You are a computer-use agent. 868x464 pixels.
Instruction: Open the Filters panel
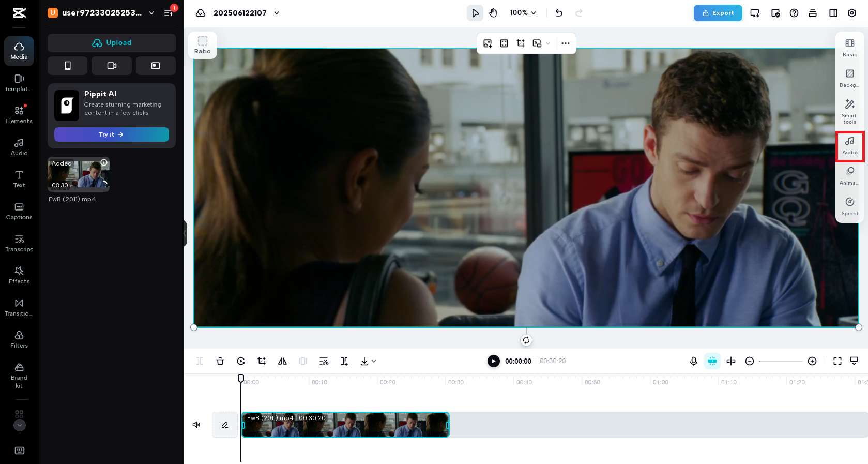coord(19,339)
